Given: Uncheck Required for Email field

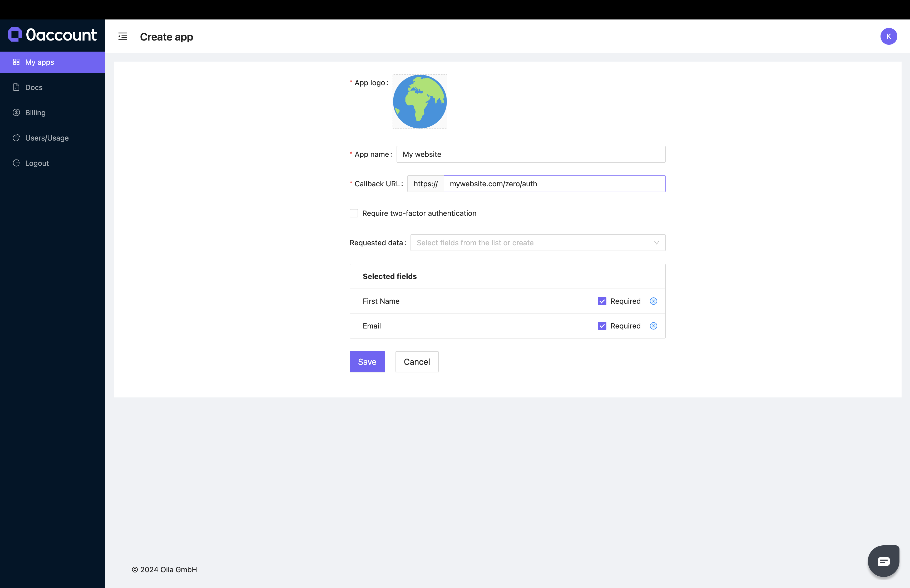Looking at the screenshot, I should [602, 326].
